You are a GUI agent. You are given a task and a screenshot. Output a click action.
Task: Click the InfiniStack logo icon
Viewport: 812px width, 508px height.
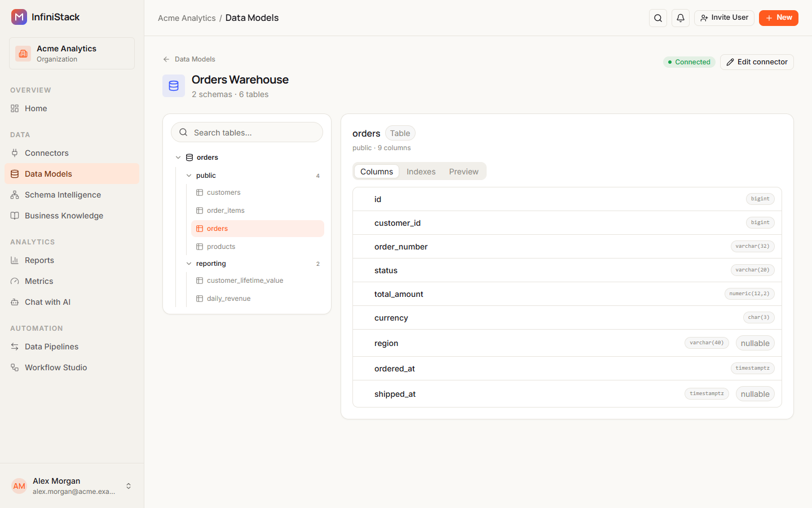coord(19,17)
